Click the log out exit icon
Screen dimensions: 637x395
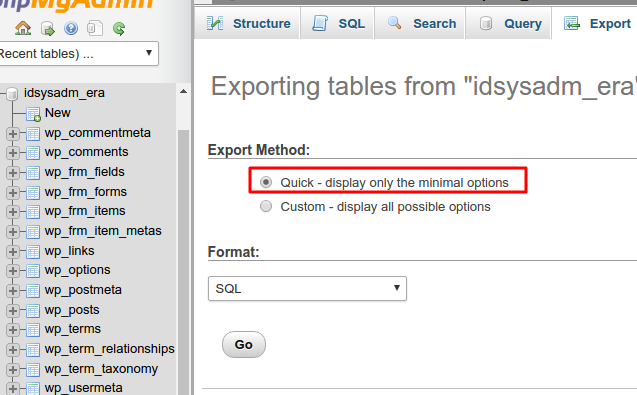48,28
